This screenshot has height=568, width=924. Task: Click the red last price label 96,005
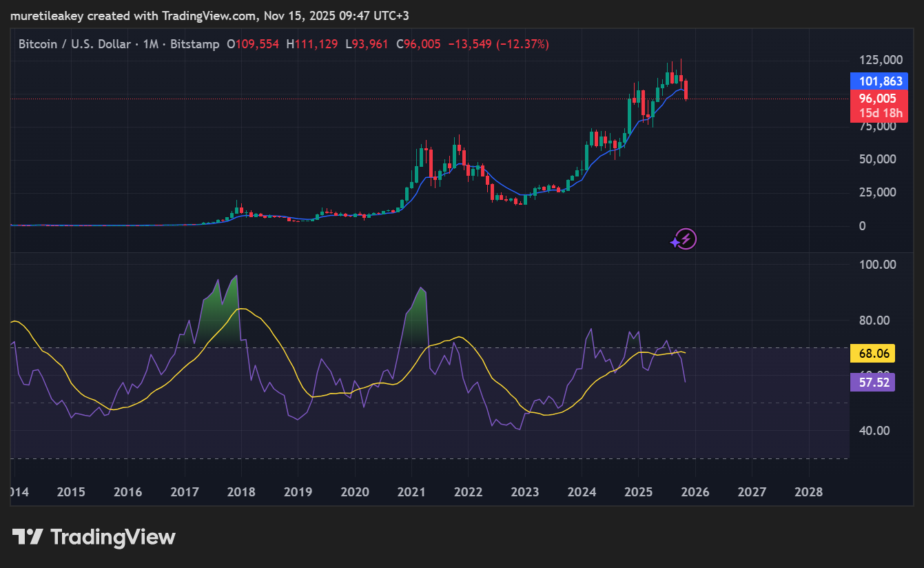tap(879, 99)
